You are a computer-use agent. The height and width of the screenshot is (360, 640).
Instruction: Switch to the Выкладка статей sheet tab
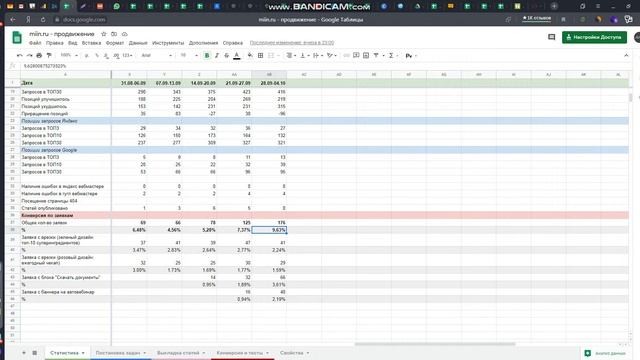181,353
